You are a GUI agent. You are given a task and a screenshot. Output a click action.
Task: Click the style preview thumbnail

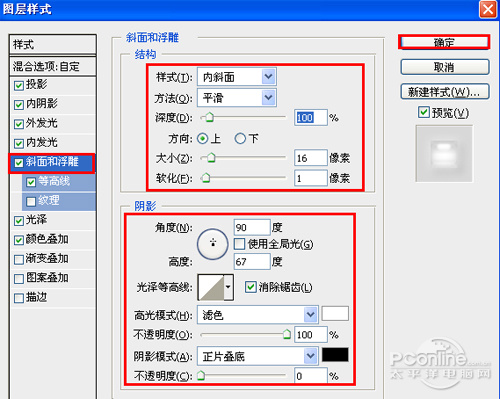click(444, 154)
